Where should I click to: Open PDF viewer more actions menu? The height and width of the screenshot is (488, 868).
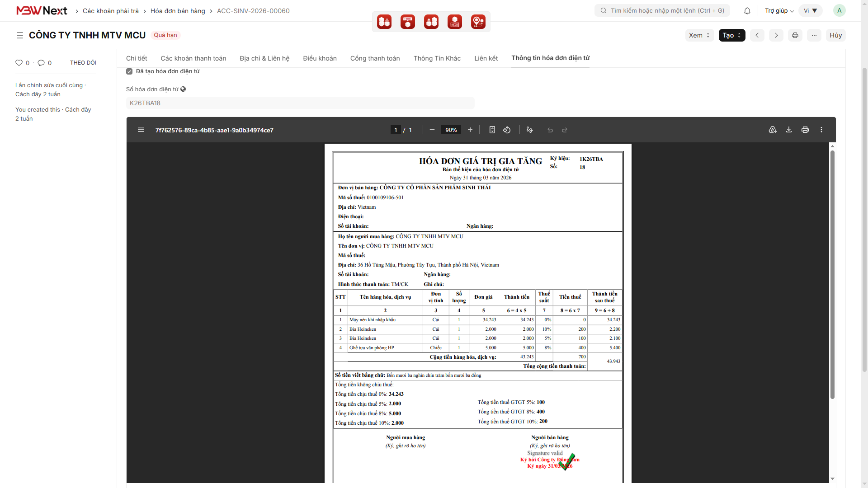coord(821,130)
